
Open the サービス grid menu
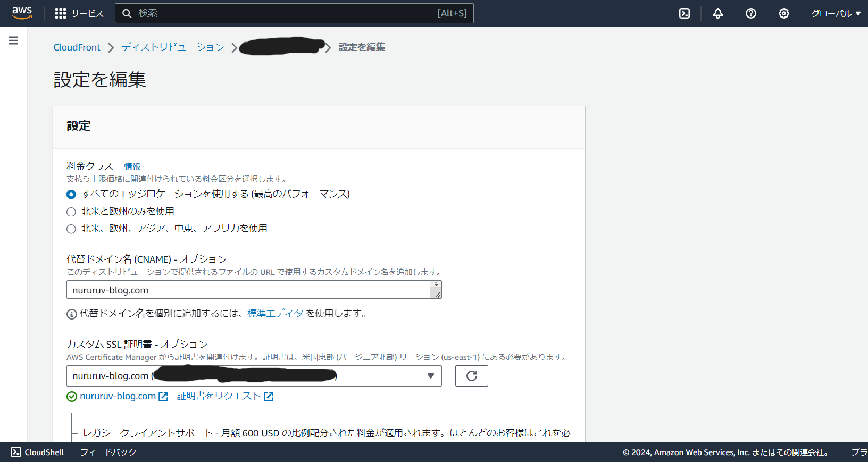click(x=79, y=13)
